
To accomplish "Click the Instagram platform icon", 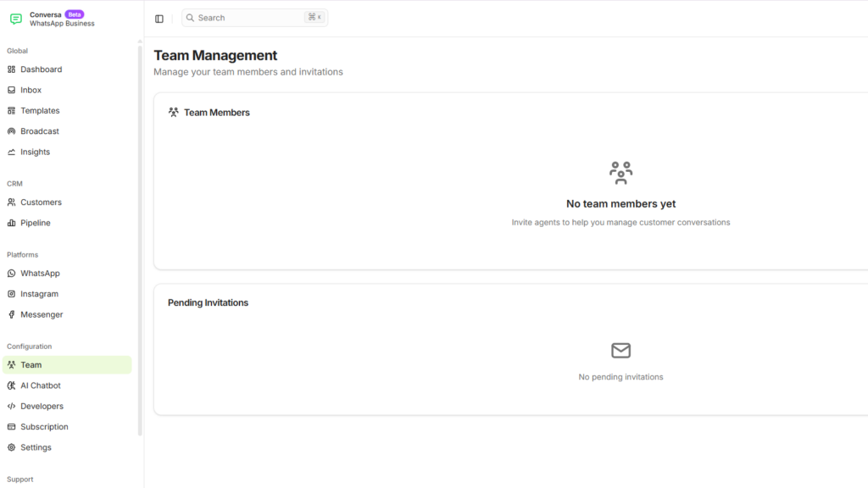I will click(x=12, y=294).
